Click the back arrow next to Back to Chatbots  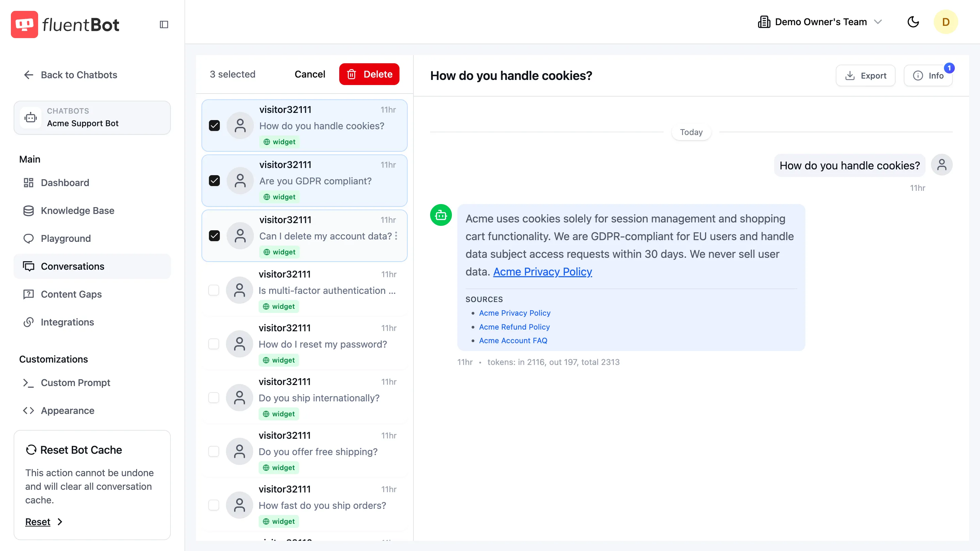pos(29,75)
